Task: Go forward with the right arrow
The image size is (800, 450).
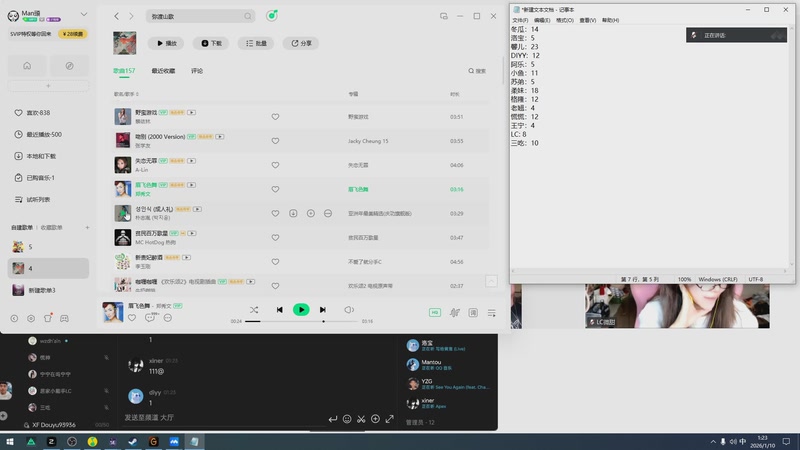Action: [x=131, y=16]
